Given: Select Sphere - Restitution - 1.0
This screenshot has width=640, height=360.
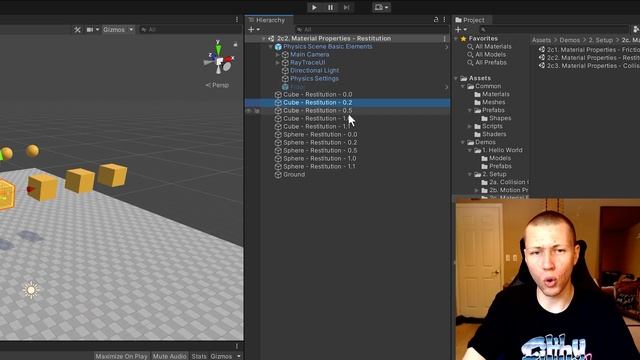Looking at the screenshot, I should pos(320,158).
